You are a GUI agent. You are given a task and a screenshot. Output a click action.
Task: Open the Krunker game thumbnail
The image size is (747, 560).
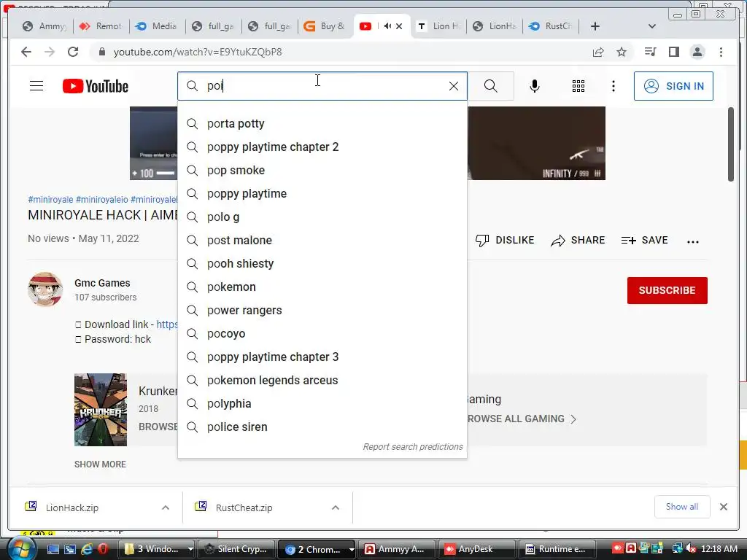(101, 410)
